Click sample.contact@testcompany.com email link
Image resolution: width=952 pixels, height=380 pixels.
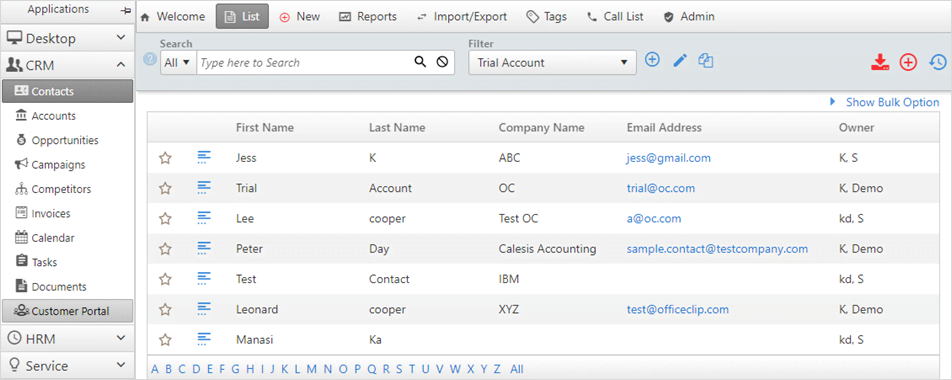pos(717,249)
